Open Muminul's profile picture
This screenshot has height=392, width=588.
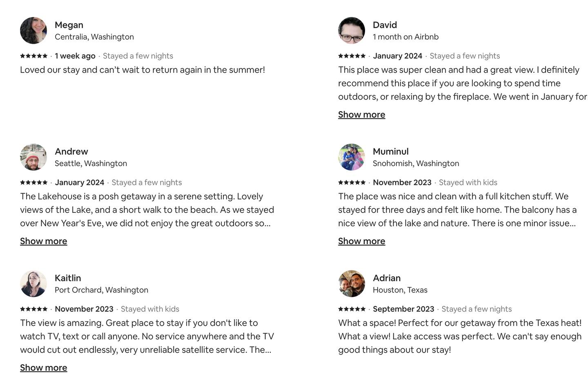pyautogui.click(x=352, y=157)
